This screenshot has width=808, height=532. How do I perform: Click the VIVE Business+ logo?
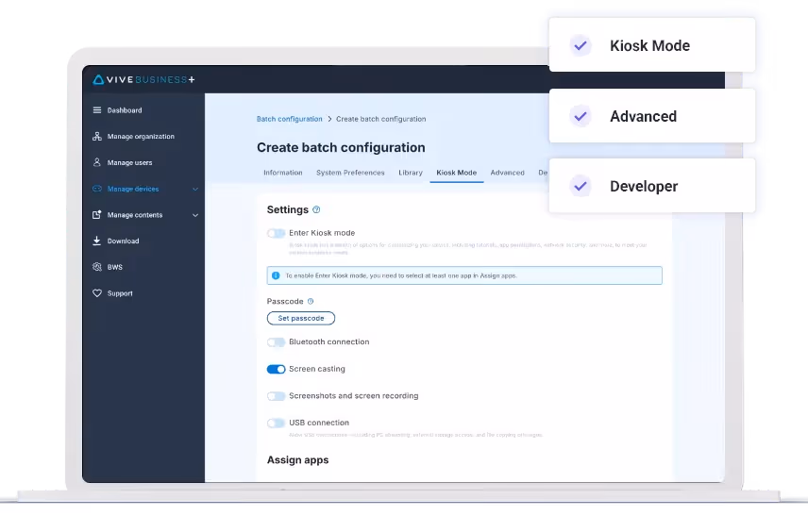tap(143, 79)
